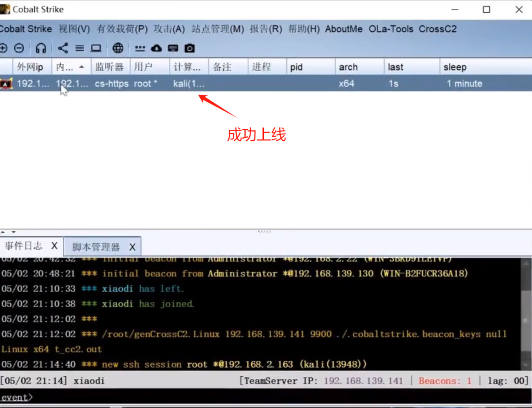Screen dimensions: 532x408
Task: Click the event log scrollbar up arrow
Action: [x=526, y=264]
